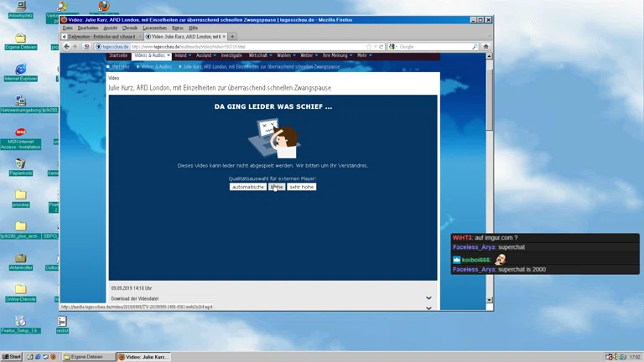Open the Arbeitsplatz desktop icon
The height and width of the screenshot is (362, 644).
pos(20,9)
